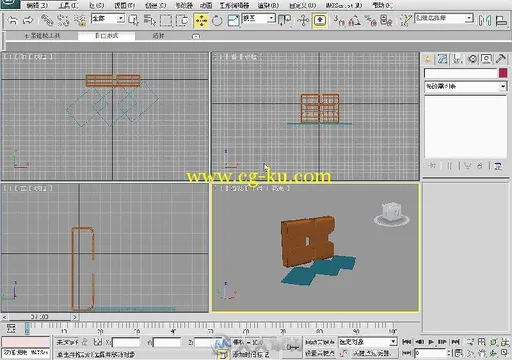Image resolution: width=512 pixels, height=360 pixels.
Task: Click the Mirror tool icon
Action: pyautogui.click(x=485, y=21)
